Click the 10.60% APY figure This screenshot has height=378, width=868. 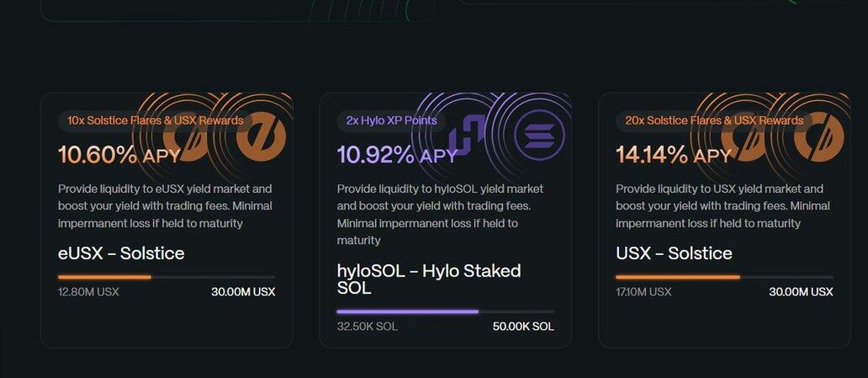pos(119,155)
